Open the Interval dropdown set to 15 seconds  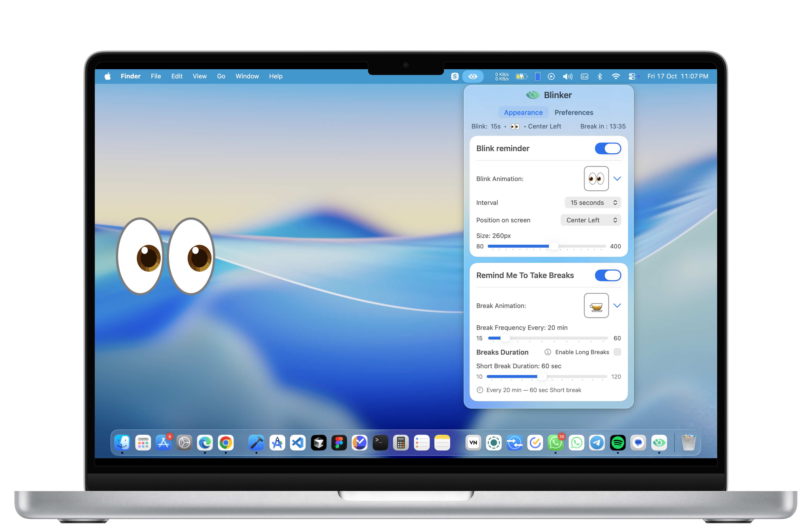pyautogui.click(x=593, y=202)
